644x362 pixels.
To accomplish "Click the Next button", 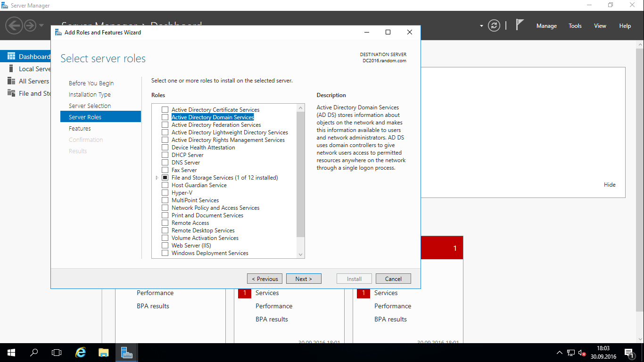I will coord(304,279).
